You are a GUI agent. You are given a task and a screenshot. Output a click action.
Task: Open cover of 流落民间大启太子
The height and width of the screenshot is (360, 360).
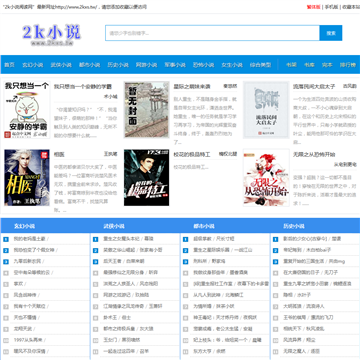click(x=266, y=110)
